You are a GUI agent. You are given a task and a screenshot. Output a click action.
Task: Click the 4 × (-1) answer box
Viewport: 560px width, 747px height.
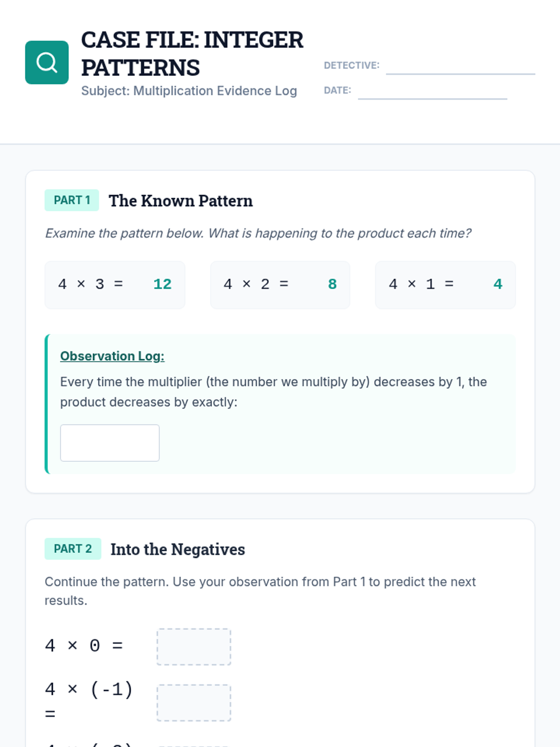pos(194,703)
